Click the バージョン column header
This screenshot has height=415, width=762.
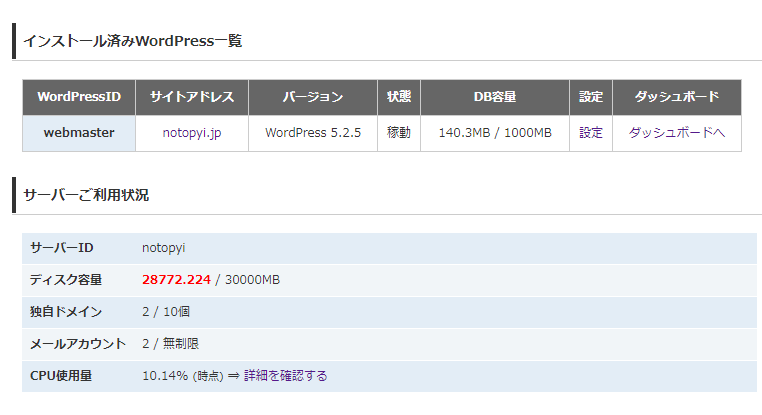coord(312,97)
